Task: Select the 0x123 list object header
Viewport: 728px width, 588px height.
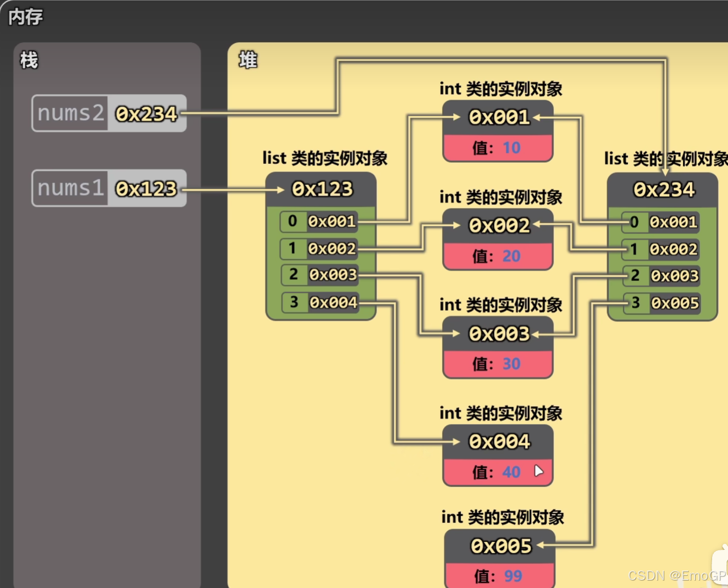Action: (x=321, y=189)
